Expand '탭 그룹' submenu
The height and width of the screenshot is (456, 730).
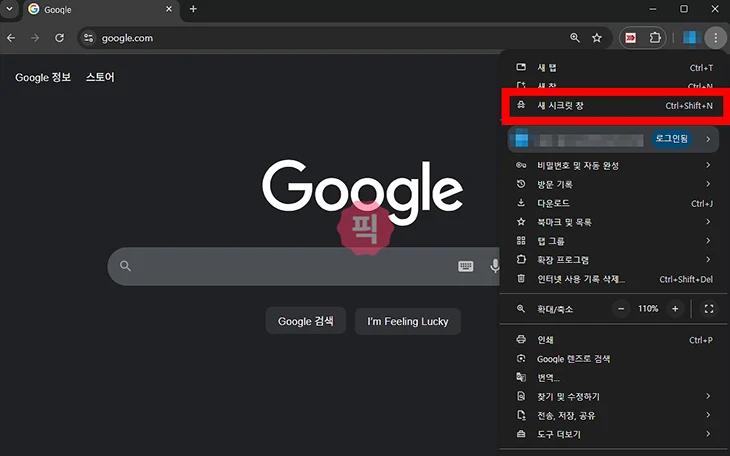(614, 241)
